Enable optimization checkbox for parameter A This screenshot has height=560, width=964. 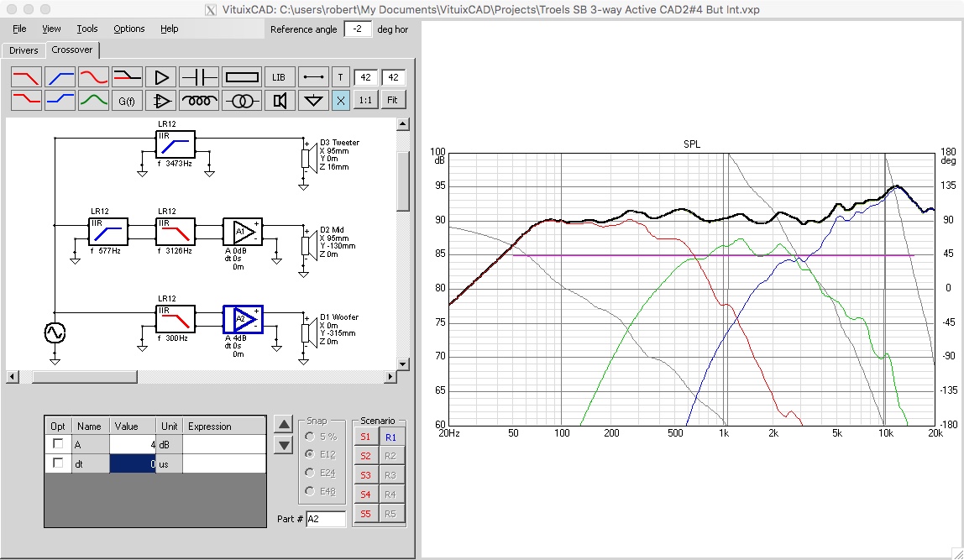pyautogui.click(x=58, y=444)
